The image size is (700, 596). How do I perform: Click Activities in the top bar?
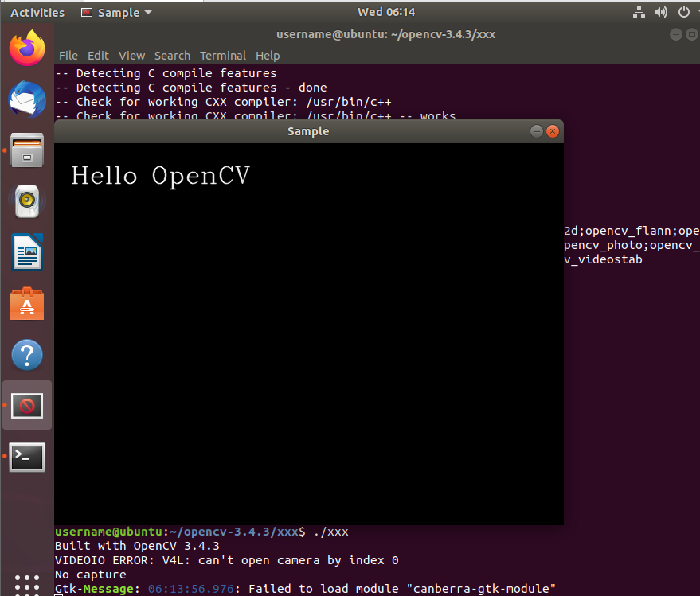tap(37, 13)
